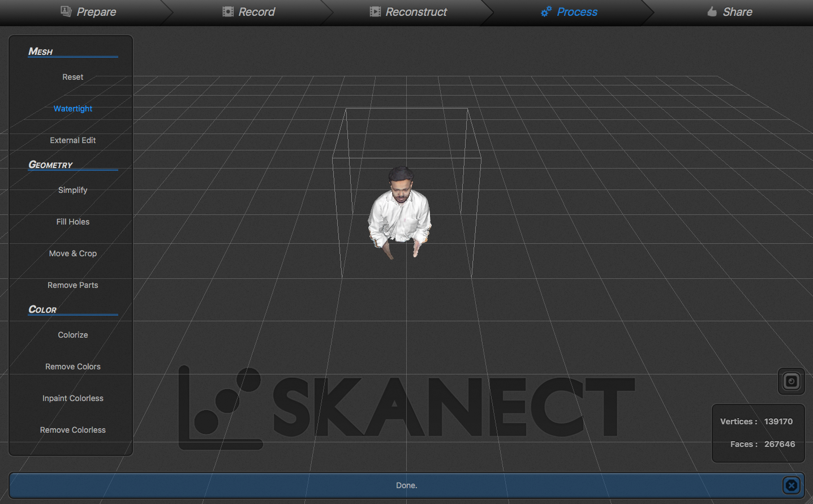Click the Reset mesh option

(73, 77)
